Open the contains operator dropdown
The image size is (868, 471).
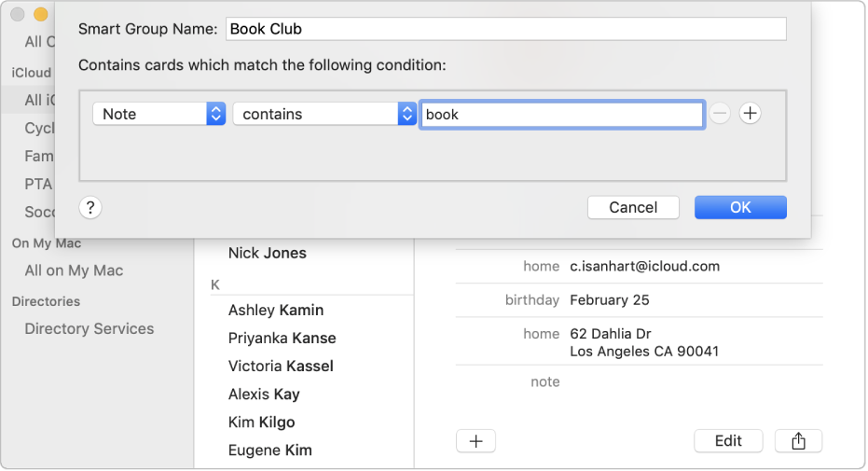point(324,114)
